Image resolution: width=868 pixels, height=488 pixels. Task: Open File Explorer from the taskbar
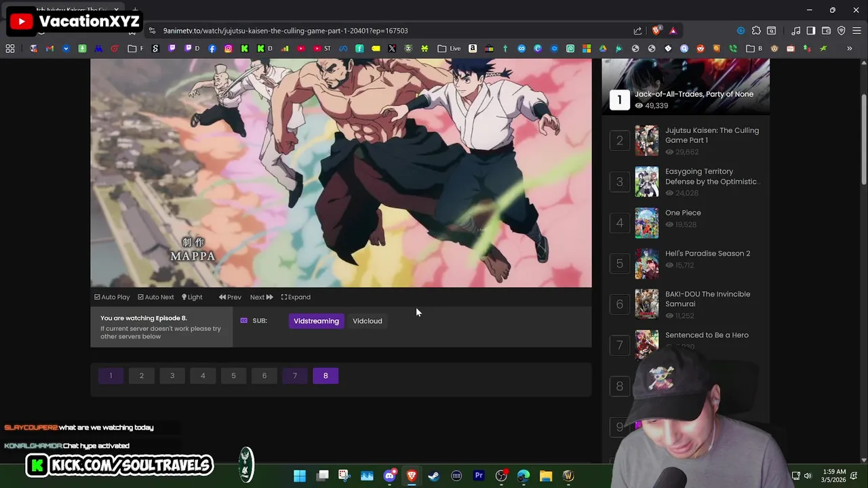click(x=546, y=476)
